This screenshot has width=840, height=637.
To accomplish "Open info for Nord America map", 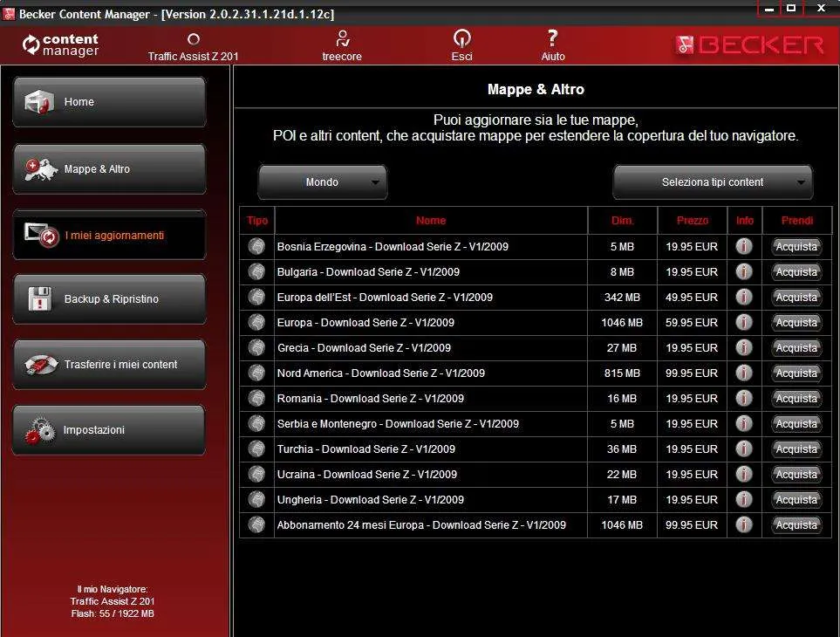I will click(x=743, y=373).
